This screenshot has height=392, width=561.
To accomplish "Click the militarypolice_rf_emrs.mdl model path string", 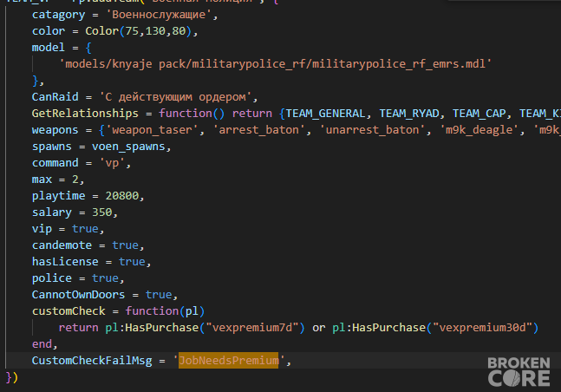I will [x=275, y=64].
